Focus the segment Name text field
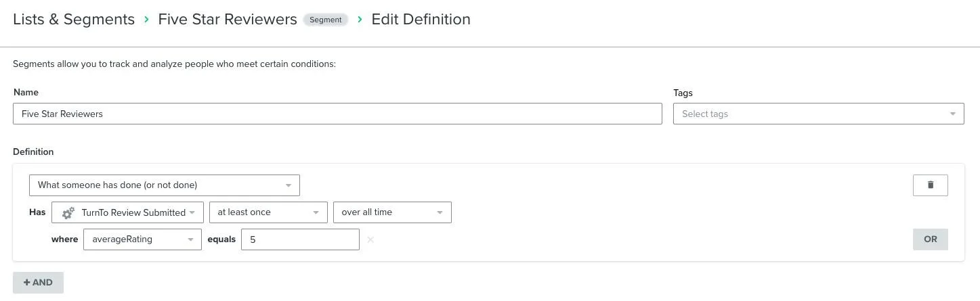Screen dimensions: 980x301 337,114
